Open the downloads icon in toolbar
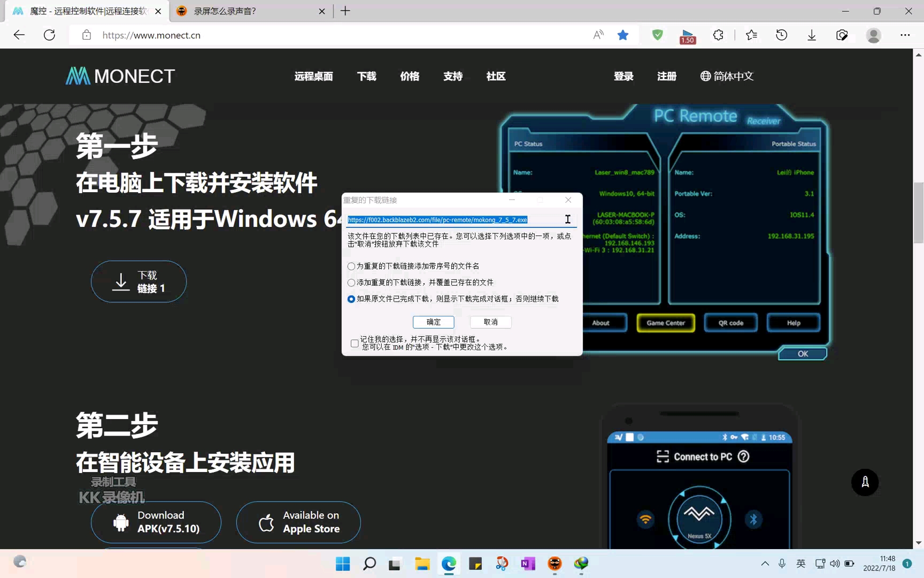This screenshot has width=924, height=578. [x=812, y=35]
